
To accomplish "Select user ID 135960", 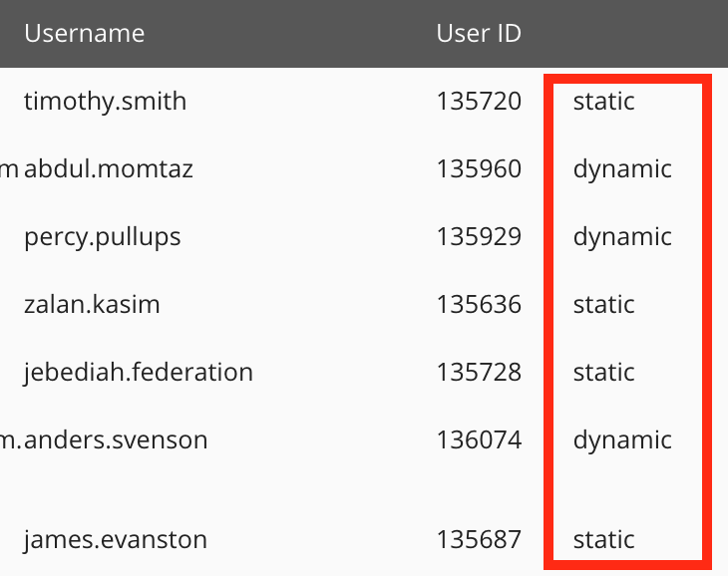I will [x=479, y=168].
